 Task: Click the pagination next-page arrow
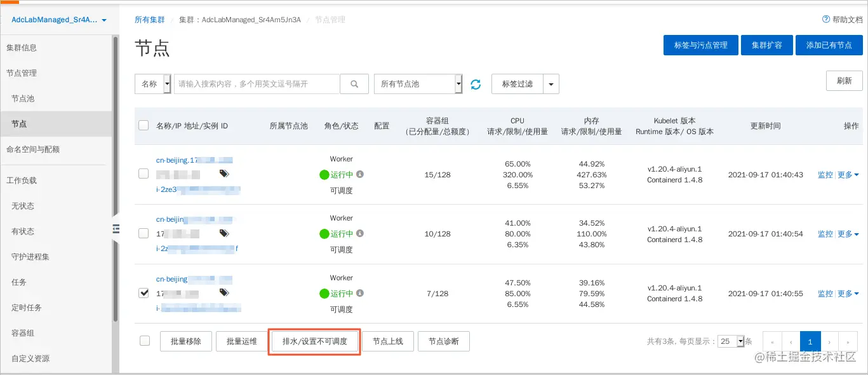coord(830,341)
